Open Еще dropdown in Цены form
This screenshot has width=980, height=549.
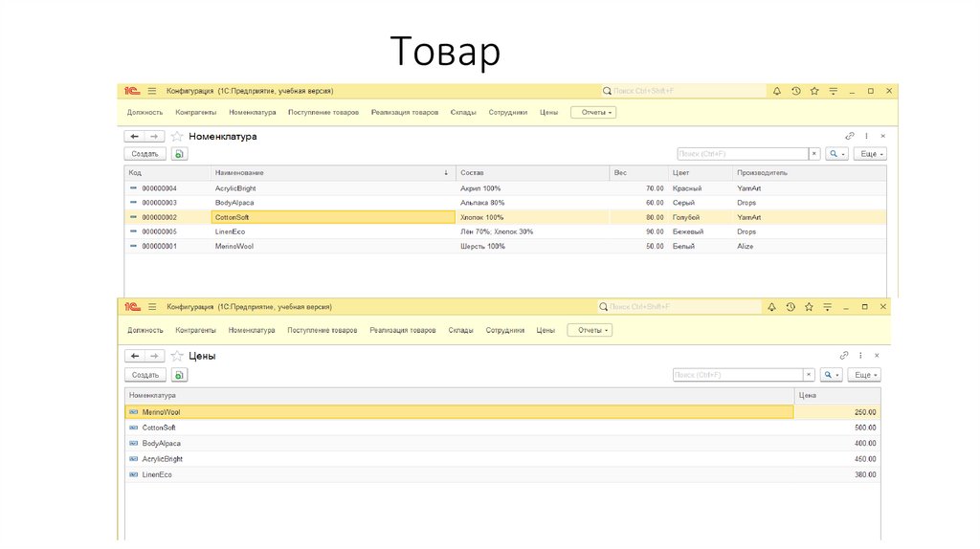pyautogui.click(x=865, y=375)
